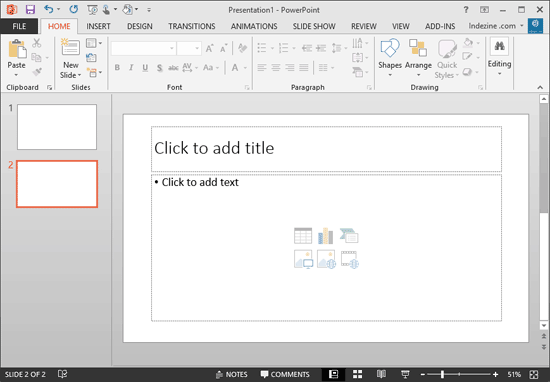Save the presentation using the purple disk icon
Image resolution: width=550 pixels, height=382 pixels.
[x=30, y=9]
